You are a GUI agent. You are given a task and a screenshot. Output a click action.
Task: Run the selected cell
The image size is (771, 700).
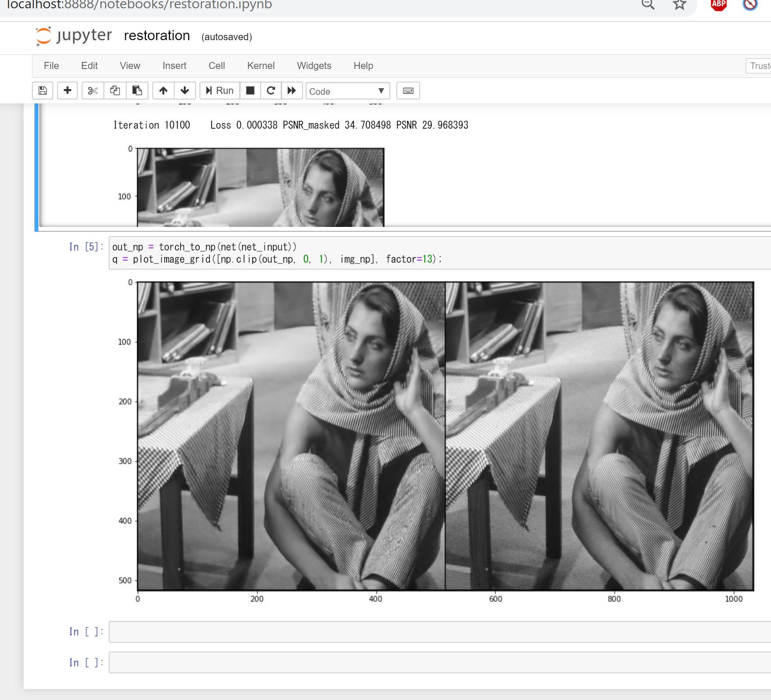220,91
